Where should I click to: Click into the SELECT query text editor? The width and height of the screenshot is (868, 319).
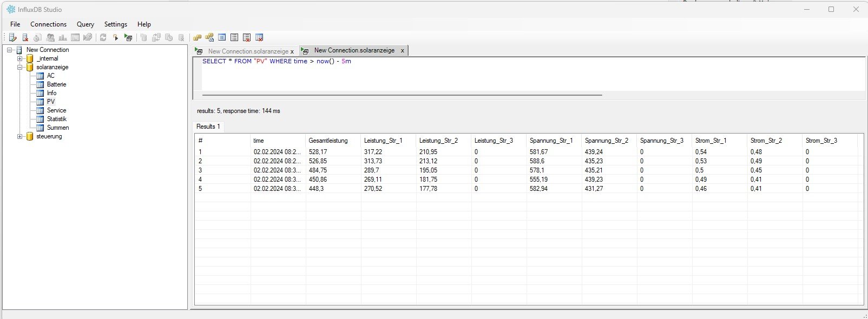[487, 76]
